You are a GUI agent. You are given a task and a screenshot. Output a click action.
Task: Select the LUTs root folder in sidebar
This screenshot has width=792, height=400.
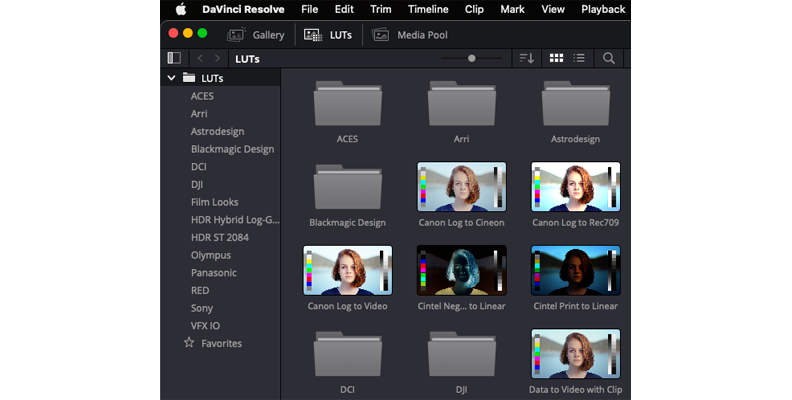click(221, 78)
